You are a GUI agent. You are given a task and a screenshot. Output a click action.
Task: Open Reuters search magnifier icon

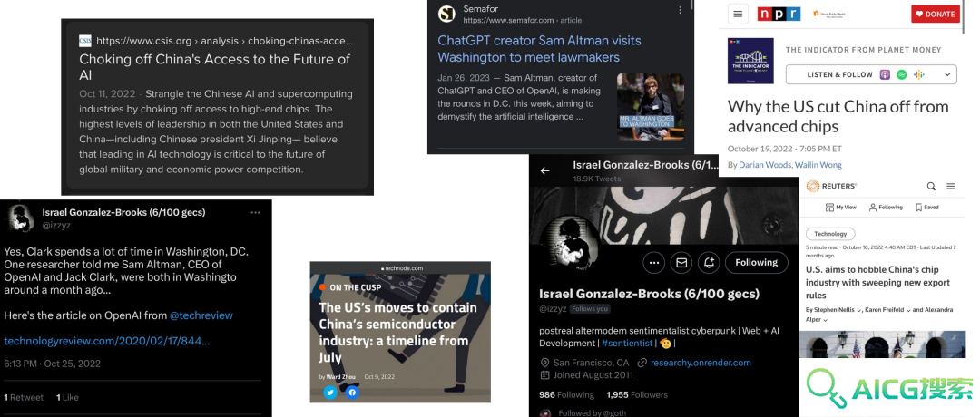[x=931, y=186]
